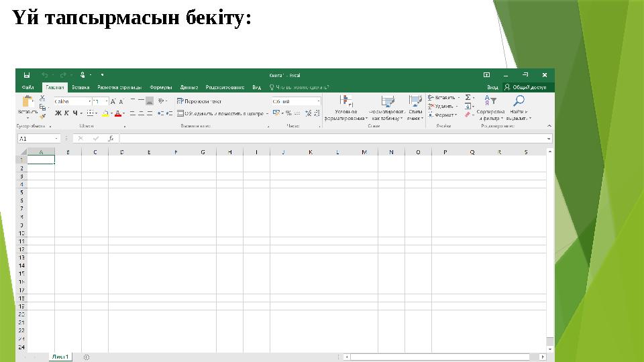
Task: Click the Format Painter brush icon
Action: [x=42, y=117]
